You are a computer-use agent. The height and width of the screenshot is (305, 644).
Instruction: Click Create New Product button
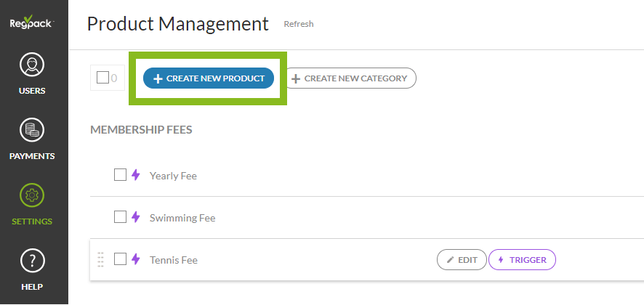pyautogui.click(x=209, y=78)
